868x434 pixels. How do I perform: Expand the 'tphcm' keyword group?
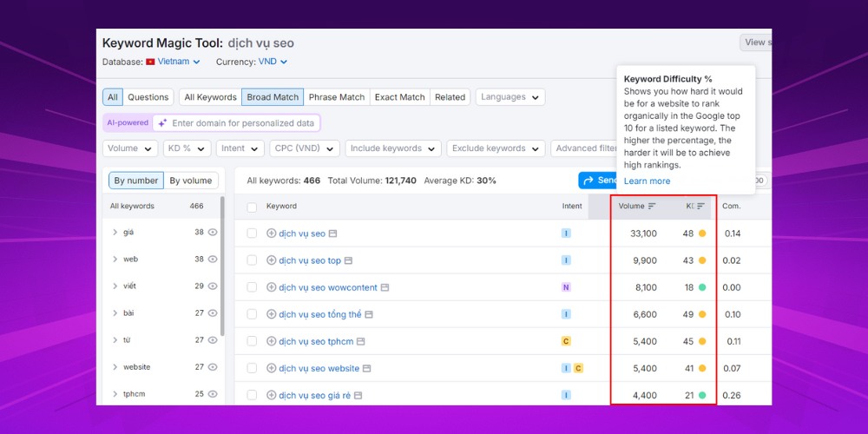pos(115,394)
